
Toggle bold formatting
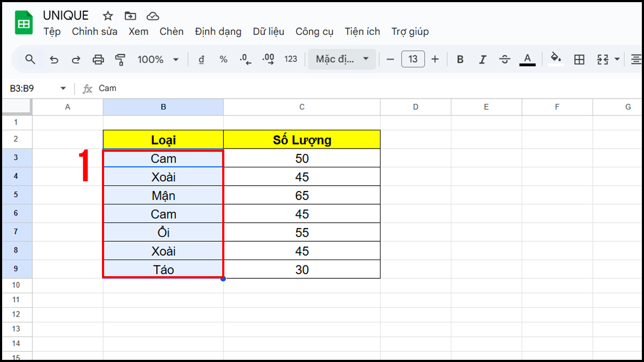[x=460, y=60]
